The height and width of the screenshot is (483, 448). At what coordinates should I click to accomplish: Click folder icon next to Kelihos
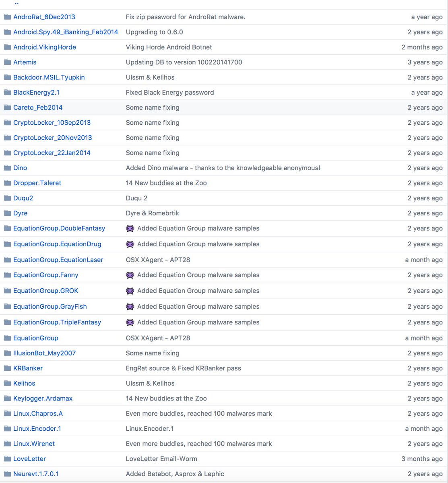(7, 383)
